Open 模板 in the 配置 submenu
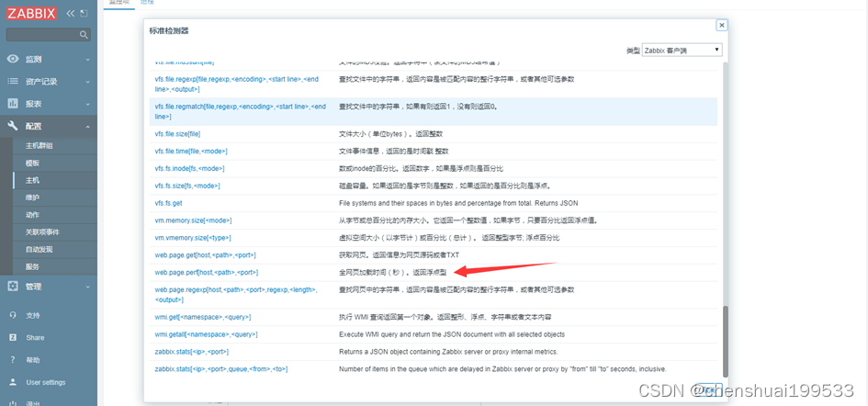The image size is (868, 406). click(x=33, y=164)
